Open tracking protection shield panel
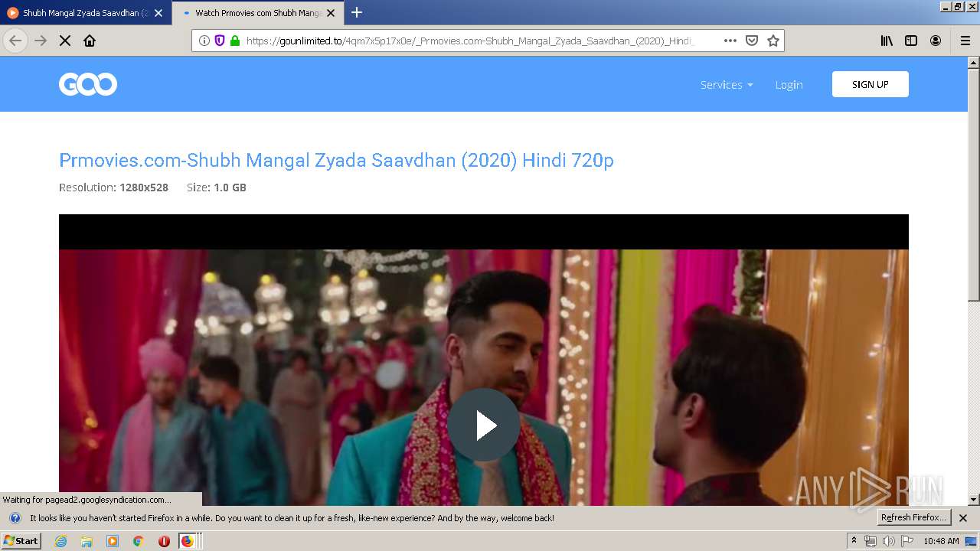980x551 pixels. pos(220,41)
